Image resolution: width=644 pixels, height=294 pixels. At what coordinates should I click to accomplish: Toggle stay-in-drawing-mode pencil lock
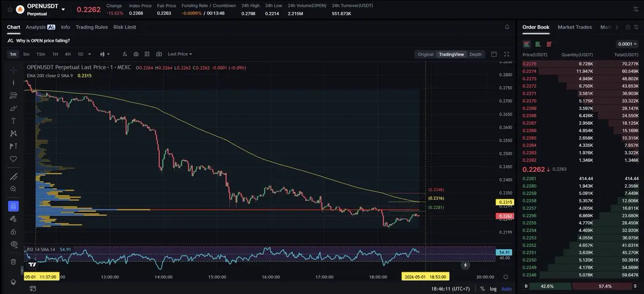(x=13, y=219)
